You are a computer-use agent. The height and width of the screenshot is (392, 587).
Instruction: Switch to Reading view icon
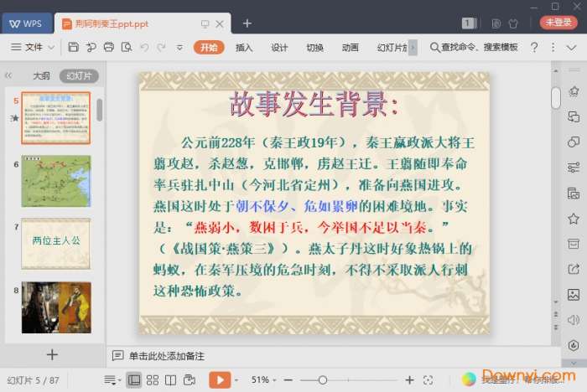click(x=171, y=380)
